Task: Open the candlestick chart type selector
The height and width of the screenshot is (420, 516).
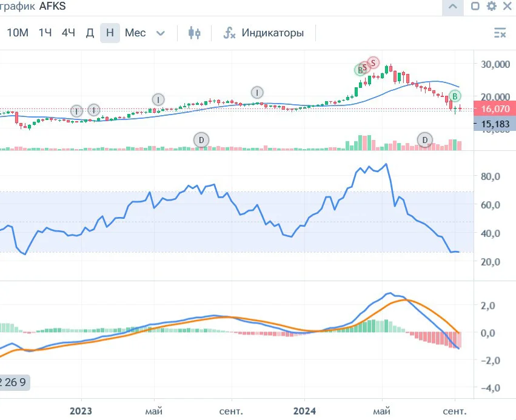Action: [194, 33]
